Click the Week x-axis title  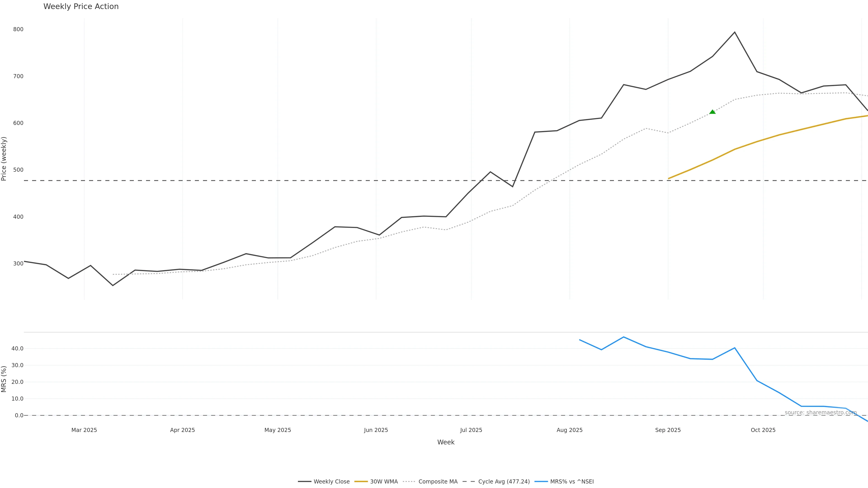[446, 442]
